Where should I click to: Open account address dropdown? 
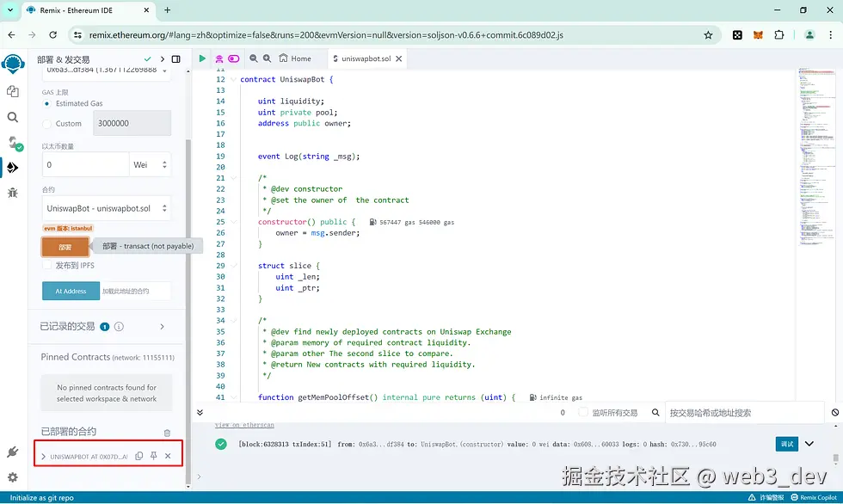coord(107,71)
